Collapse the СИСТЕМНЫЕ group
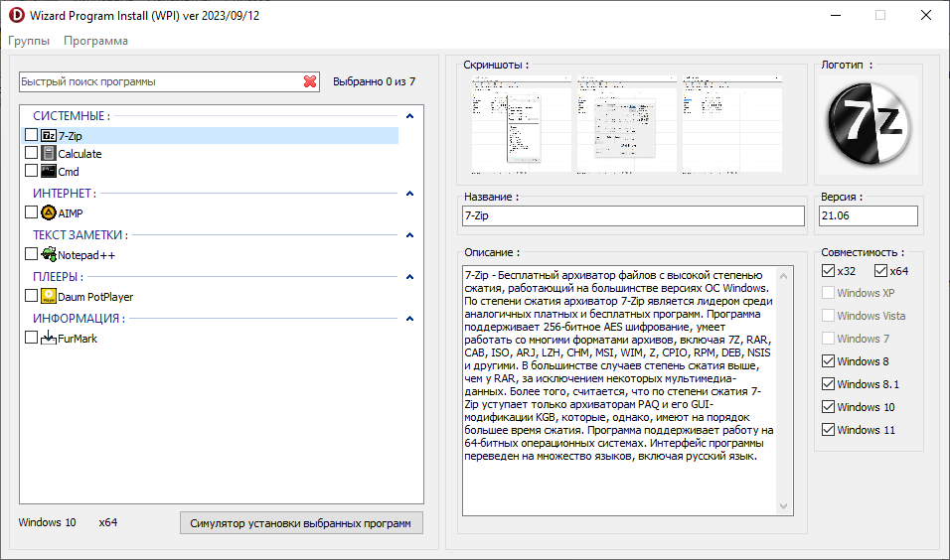950x560 pixels. pos(409,116)
